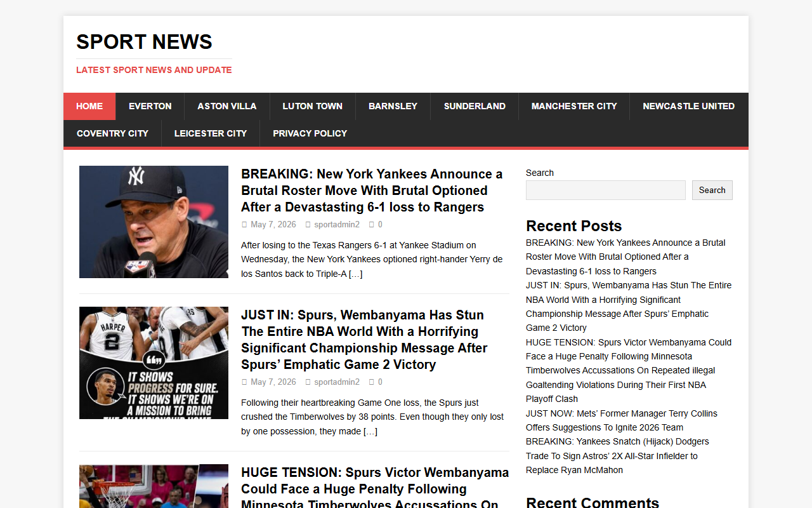Open the Spurs Wembanyama article thumbnail
This screenshot has width=812, height=508.
154,363
